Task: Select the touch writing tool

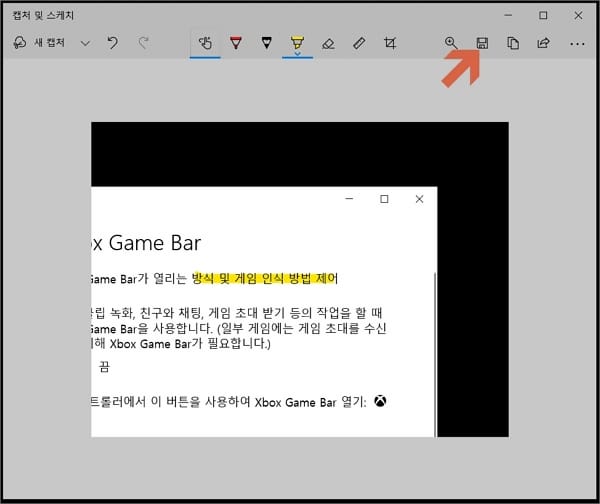Action: 205,43
